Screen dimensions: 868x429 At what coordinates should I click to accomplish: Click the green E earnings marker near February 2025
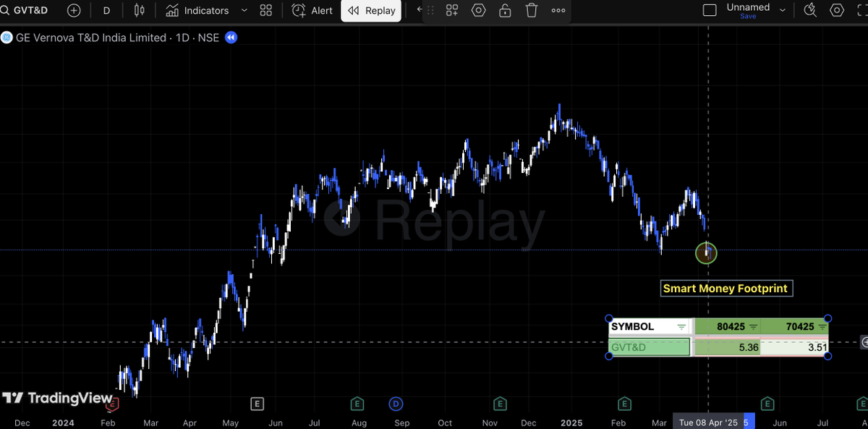625,403
